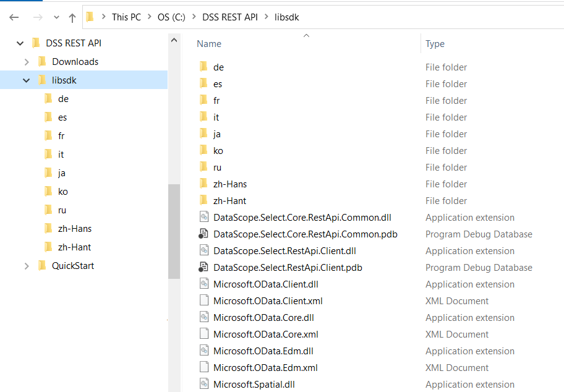The image size is (564, 392).
Task: Click the folder icon in the address bar
Action: (x=90, y=17)
